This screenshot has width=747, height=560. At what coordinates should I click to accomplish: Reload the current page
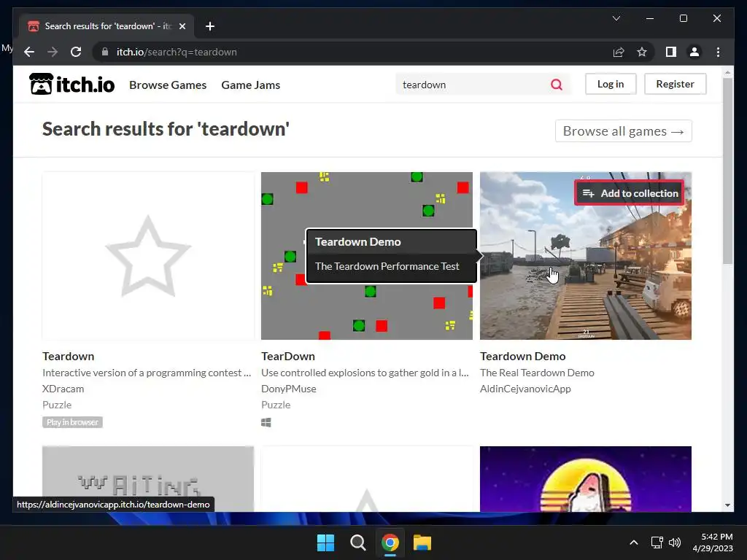pyautogui.click(x=76, y=52)
